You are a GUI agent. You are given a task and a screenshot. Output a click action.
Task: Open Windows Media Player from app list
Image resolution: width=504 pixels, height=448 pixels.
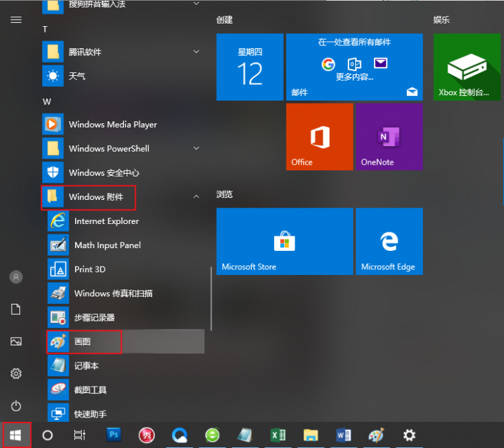click(x=122, y=124)
